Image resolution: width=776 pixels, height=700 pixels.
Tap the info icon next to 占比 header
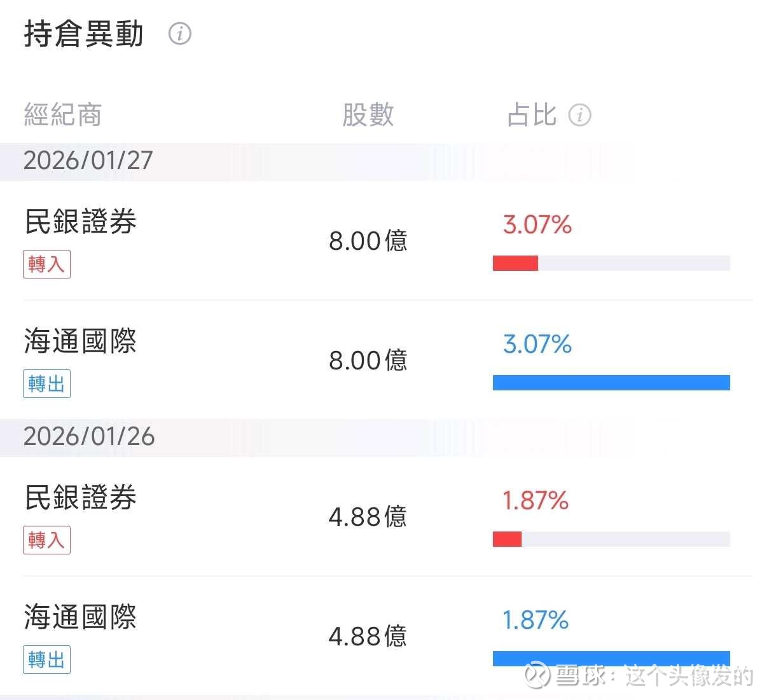(x=579, y=115)
